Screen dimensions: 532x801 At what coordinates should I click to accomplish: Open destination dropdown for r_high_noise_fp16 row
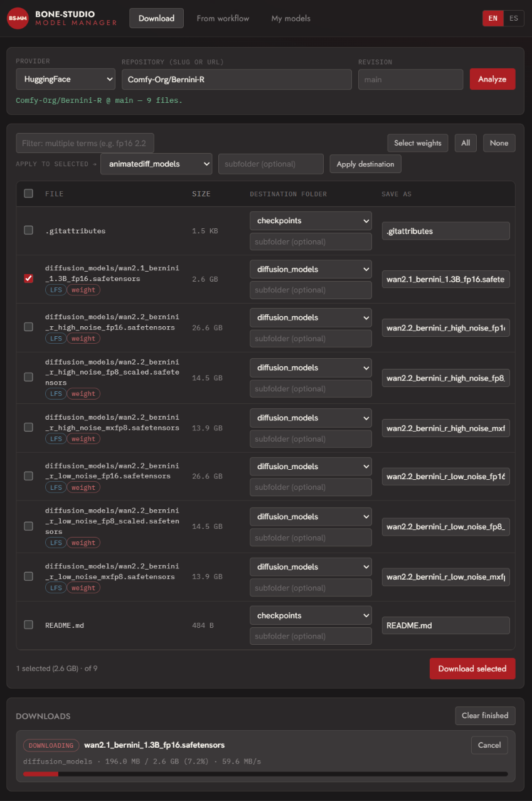(311, 317)
